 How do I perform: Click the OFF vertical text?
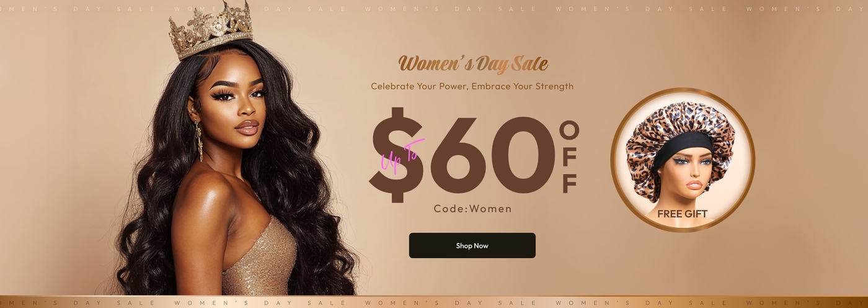tap(569, 156)
